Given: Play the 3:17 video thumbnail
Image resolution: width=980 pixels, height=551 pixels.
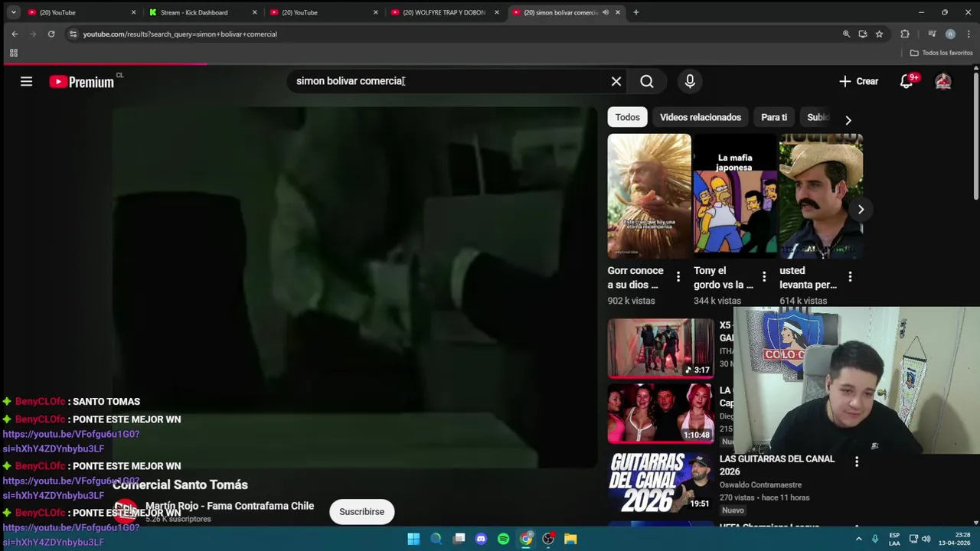Looking at the screenshot, I should (661, 348).
